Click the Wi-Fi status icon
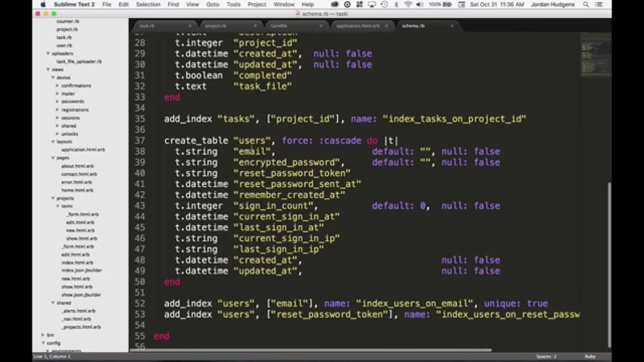 pos(408,4)
